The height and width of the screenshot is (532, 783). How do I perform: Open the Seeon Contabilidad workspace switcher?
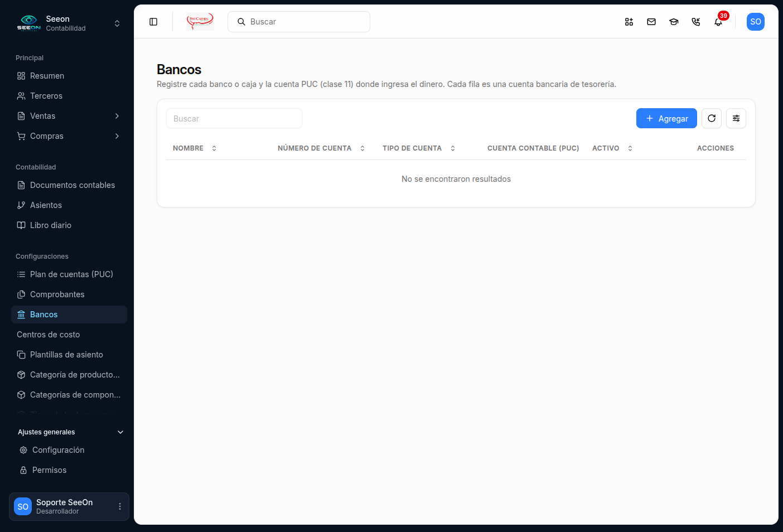tap(69, 23)
